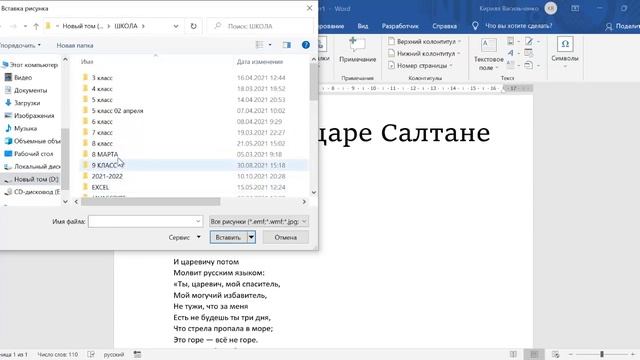Viewport: 640px width, 360px height.
Task: Switch to Print Layout view icon
Action: 534,354
